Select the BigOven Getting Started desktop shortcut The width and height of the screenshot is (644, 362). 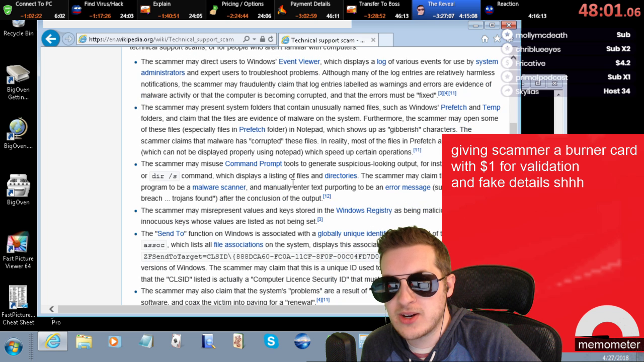click(x=18, y=82)
